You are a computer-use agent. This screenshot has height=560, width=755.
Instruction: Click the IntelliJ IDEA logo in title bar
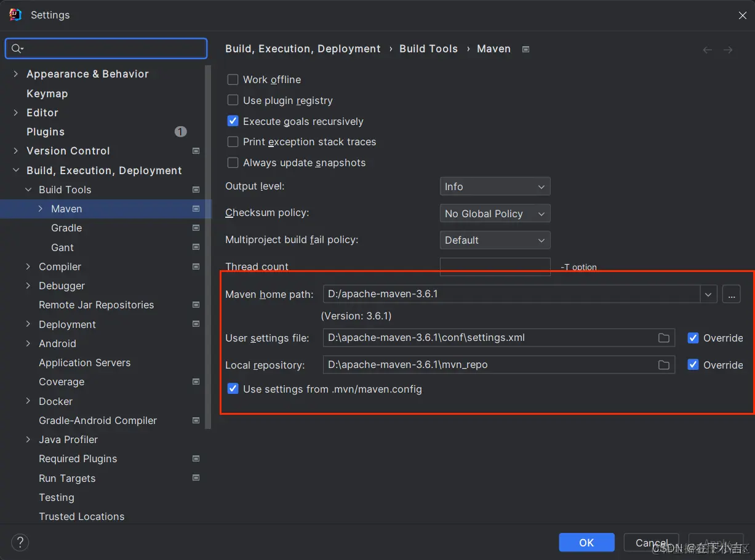(15, 15)
